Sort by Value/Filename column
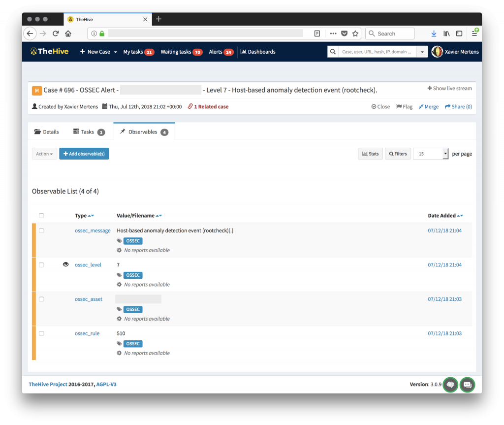The height and width of the screenshot is (425, 504). pos(139,216)
